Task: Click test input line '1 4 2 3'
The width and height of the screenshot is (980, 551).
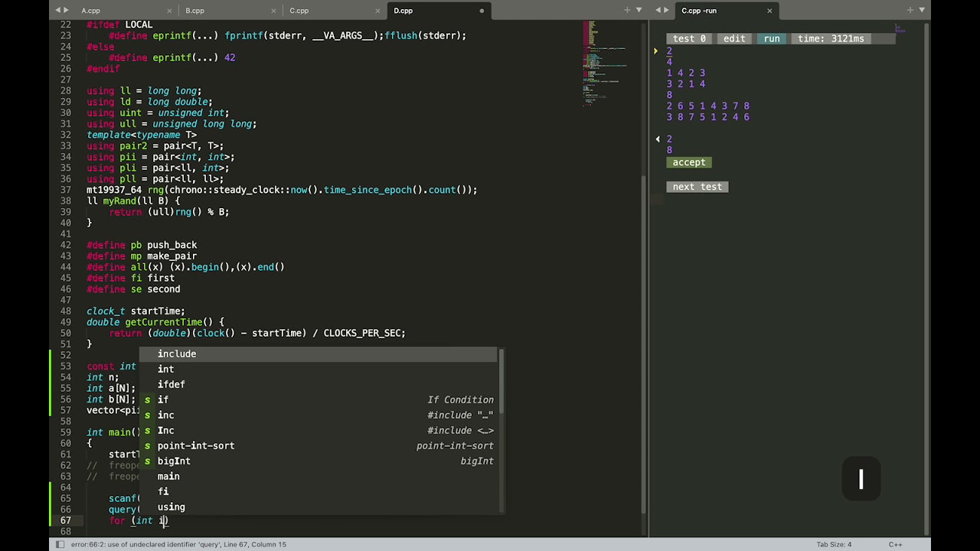Action: point(686,73)
